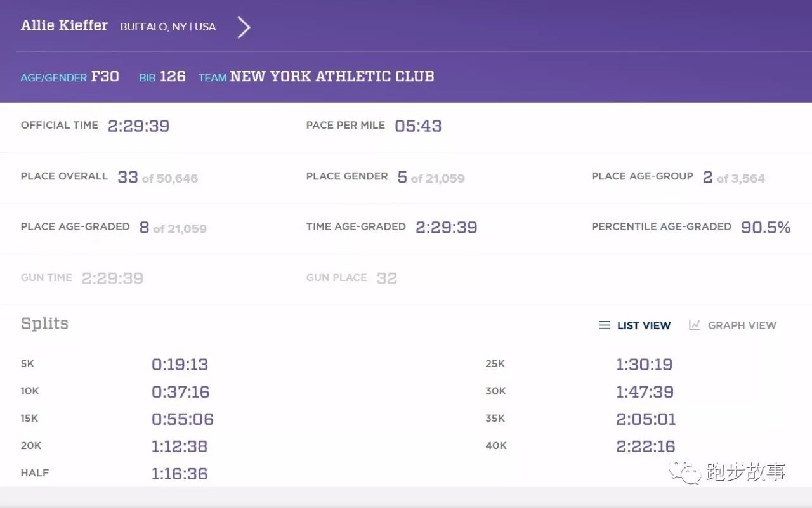812x508 pixels.
Task: Click the gun place value 32
Action: point(386,278)
